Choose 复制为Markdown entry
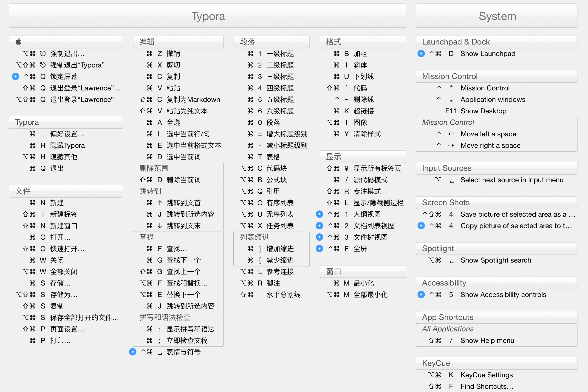Viewport: 588px width, 392px height. 180,100
